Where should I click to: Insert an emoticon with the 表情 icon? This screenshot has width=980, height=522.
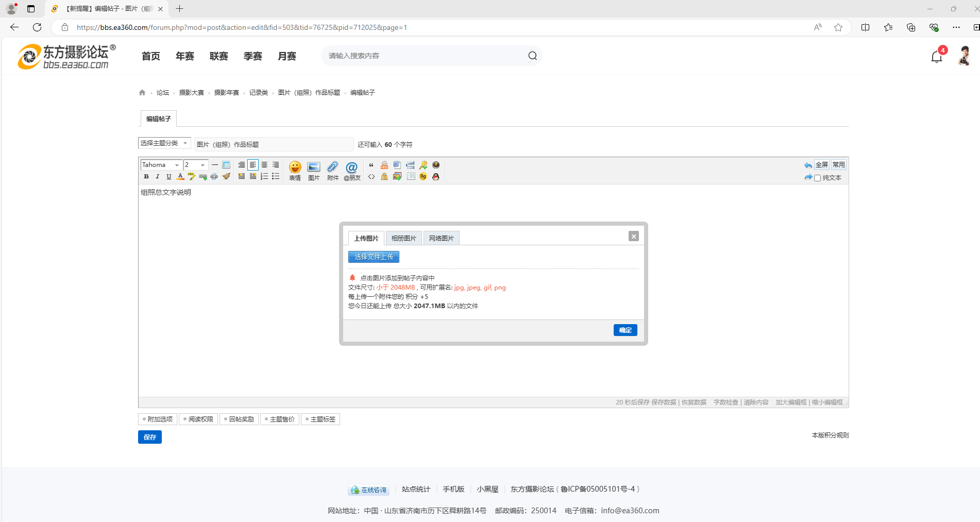point(295,170)
